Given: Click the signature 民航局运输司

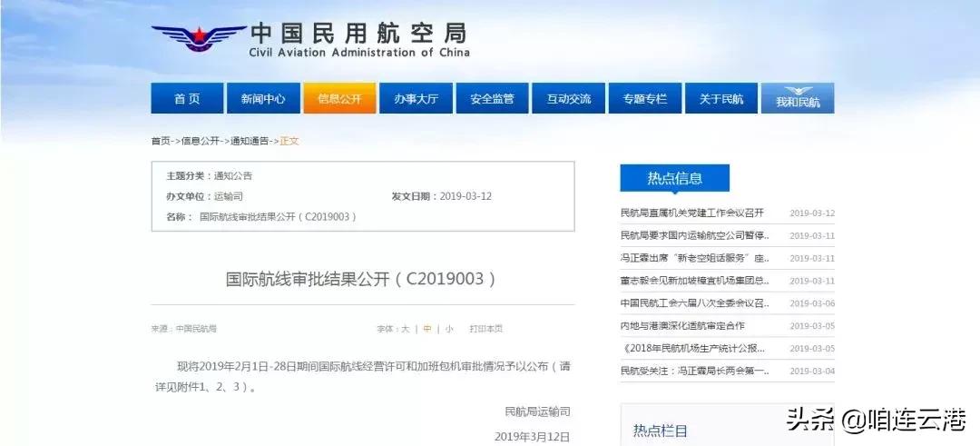Looking at the screenshot, I should coord(537,411).
